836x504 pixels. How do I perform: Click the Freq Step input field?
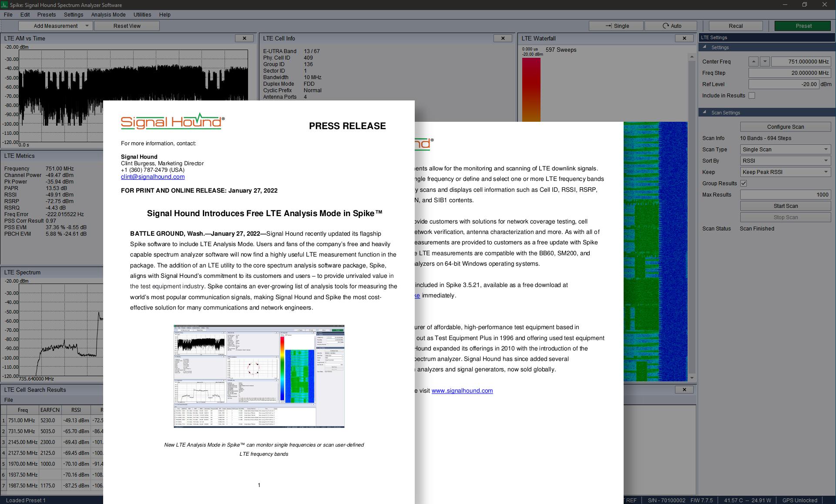(x=789, y=73)
